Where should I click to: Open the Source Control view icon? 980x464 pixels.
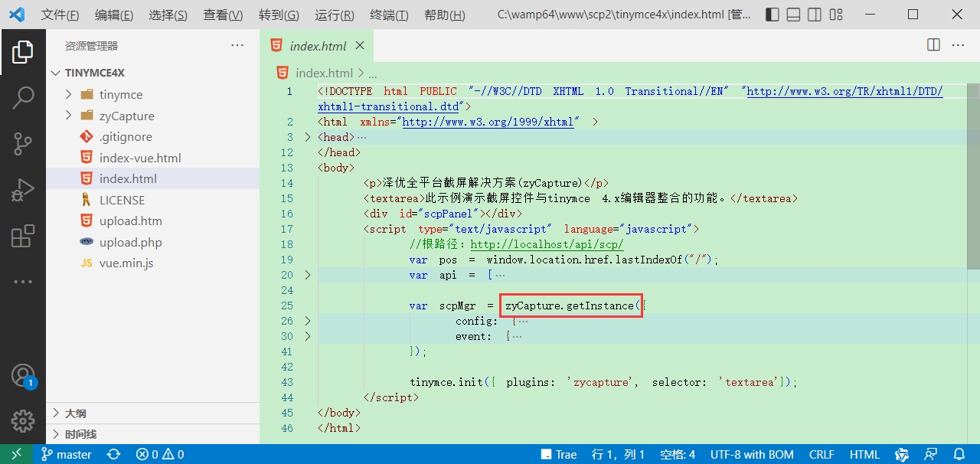(23, 143)
